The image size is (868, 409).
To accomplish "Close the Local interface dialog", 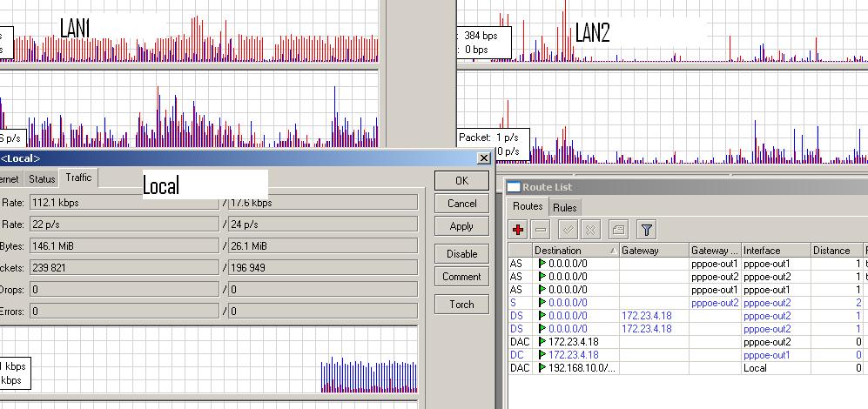I will tap(484, 158).
